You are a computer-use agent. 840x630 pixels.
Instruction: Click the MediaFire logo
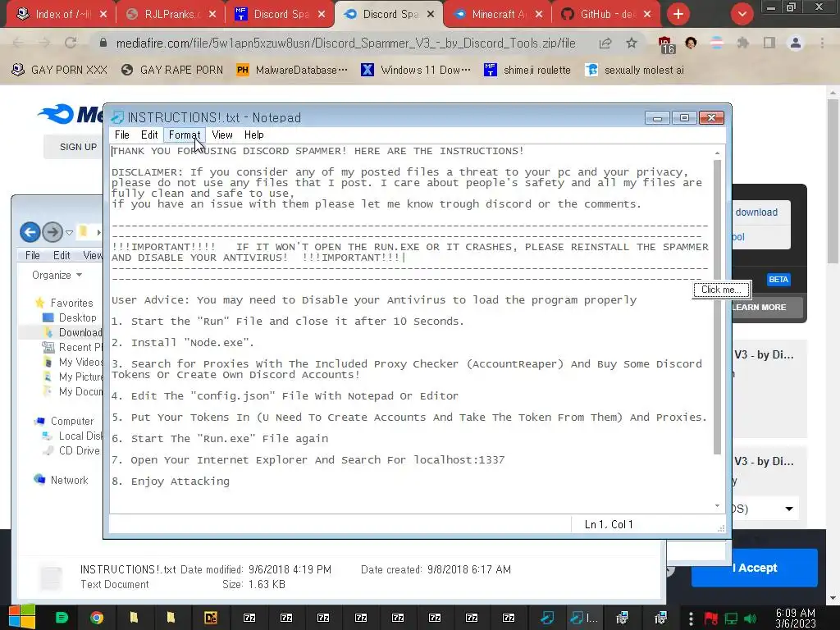coord(71,114)
